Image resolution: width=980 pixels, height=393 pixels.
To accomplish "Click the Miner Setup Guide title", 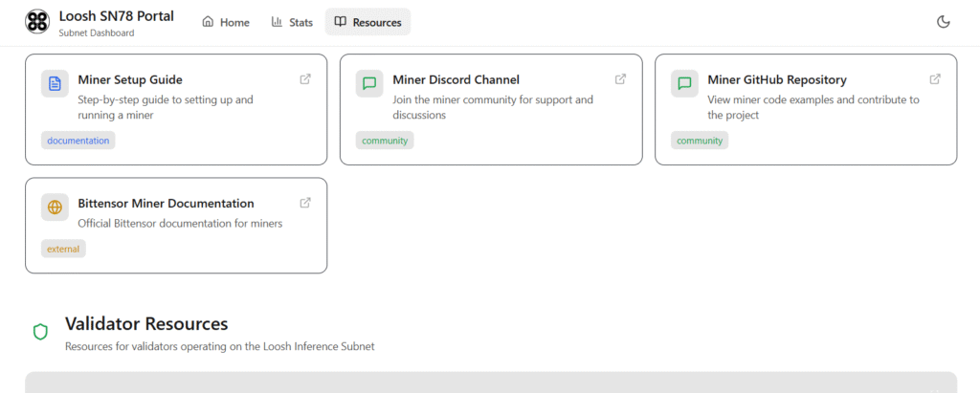I will tap(130, 80).
